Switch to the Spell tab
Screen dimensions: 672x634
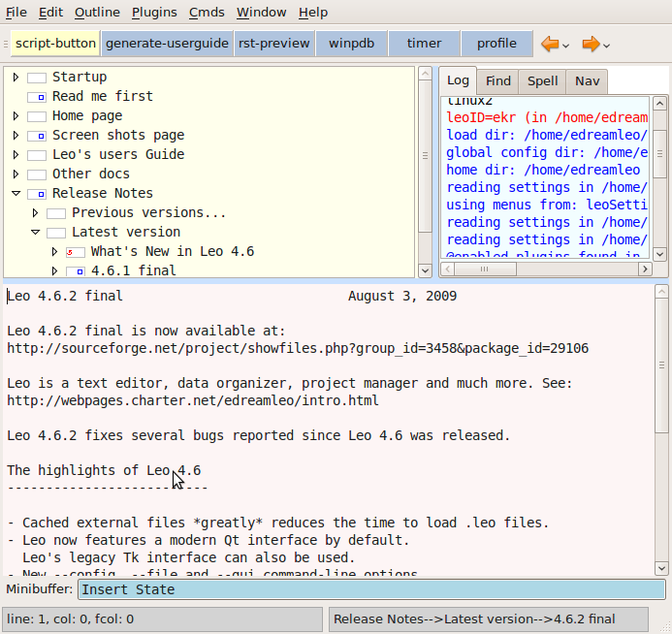click(543, 81)
